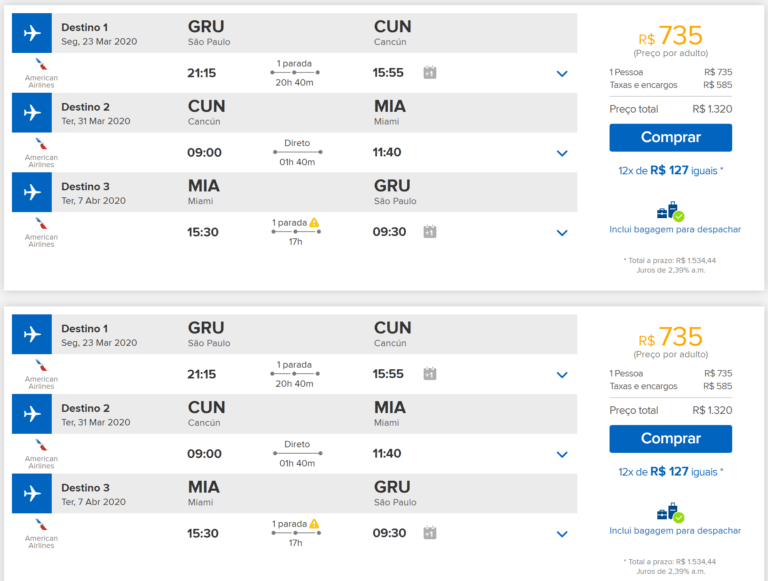Expand bottom result's MIA to GRU flight details
Image resolution: width=768 pixels, height=581 pixels.
pyautogui.click(x=561, y=534)
